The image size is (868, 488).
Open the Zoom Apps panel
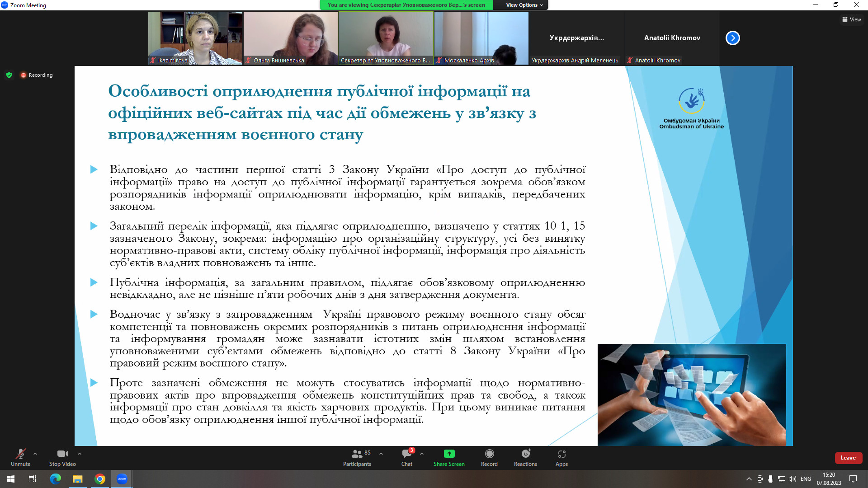(x=561, y=457)
